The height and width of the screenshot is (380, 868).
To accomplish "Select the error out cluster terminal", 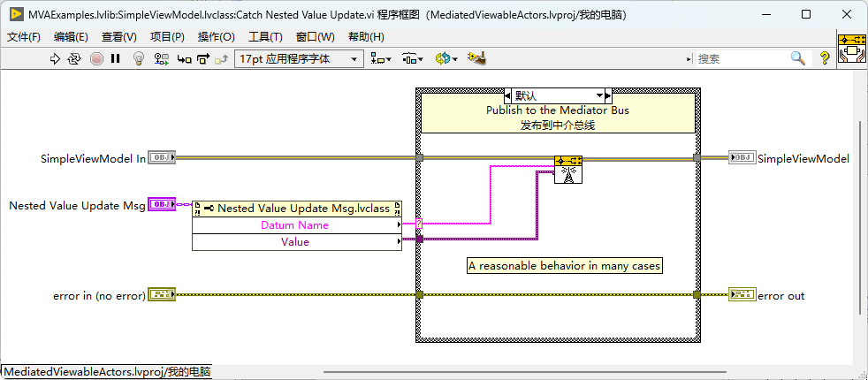I will point(742,295).
